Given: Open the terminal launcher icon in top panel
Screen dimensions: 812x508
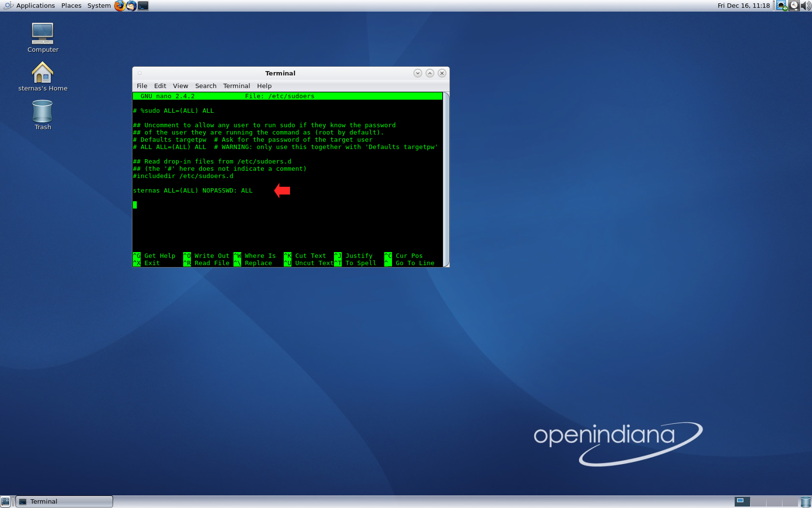Looking at the screenshot, I should pyautogui.click(x=143, y=6).
